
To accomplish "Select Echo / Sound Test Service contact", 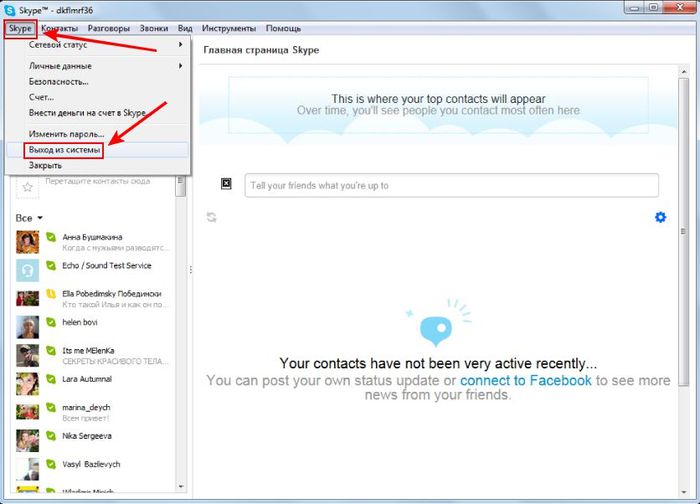I will click(x=94, y=271).
